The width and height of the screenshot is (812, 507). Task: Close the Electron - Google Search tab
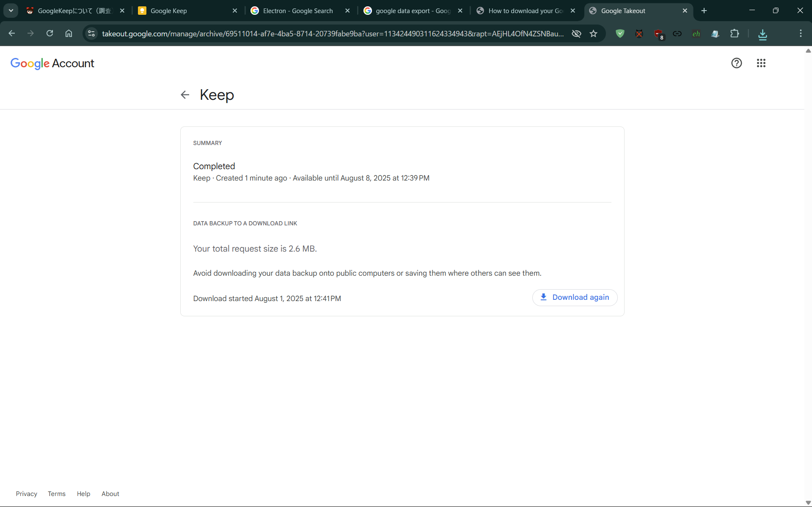click(347, 11)
